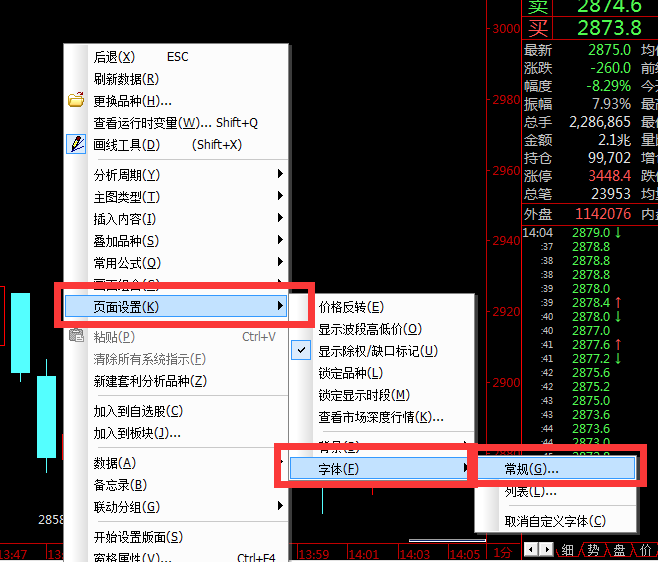658x562 pixels.
Task: Choose 取消自定义字体(C)
Action: point(555,521)
